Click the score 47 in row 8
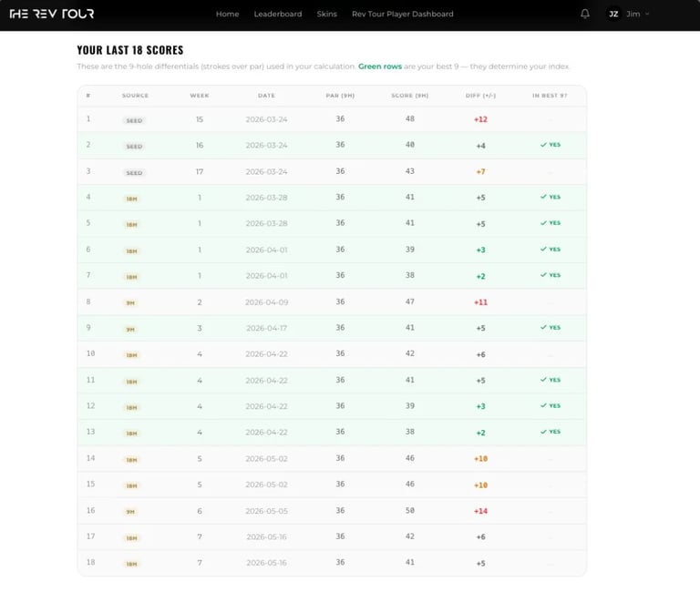The height and width of the screenshot is (592, 700). [x=410, y=301]
